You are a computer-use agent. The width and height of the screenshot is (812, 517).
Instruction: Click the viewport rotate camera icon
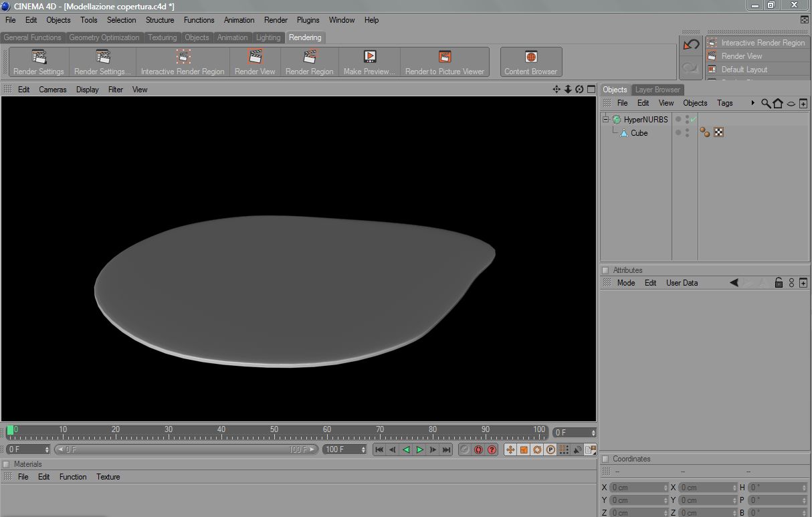point(579,90)
